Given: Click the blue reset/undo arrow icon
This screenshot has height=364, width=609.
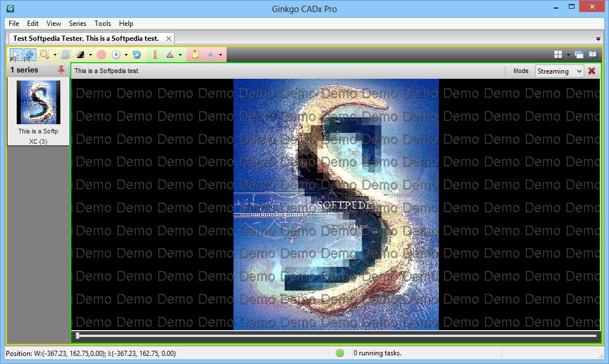Looking at the screenshot, I should 137,55.
